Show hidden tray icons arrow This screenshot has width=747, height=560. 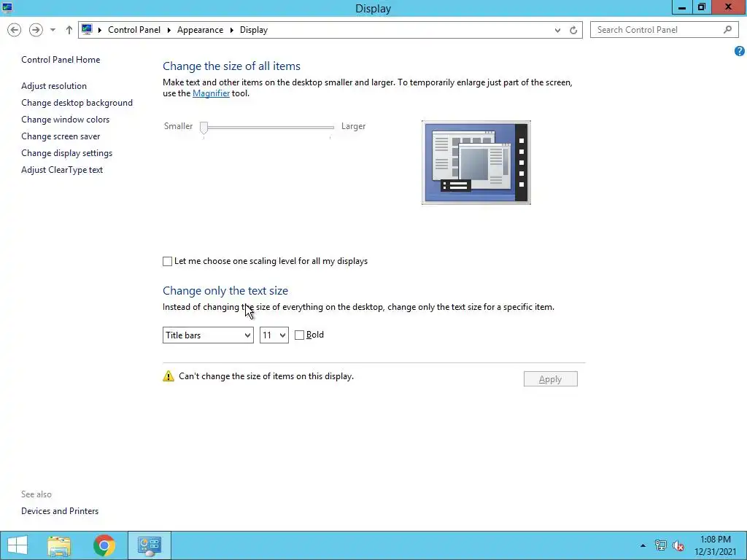643,545
